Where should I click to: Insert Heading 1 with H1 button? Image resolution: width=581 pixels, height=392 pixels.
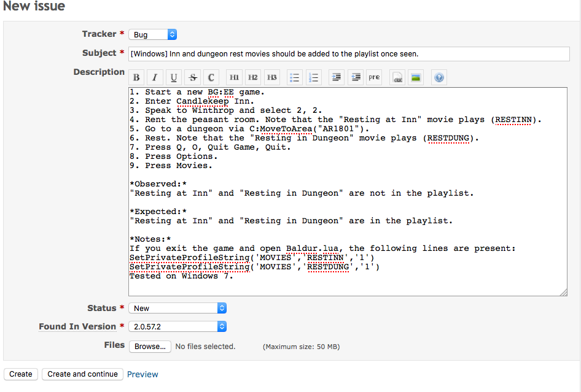pos(234,77)
